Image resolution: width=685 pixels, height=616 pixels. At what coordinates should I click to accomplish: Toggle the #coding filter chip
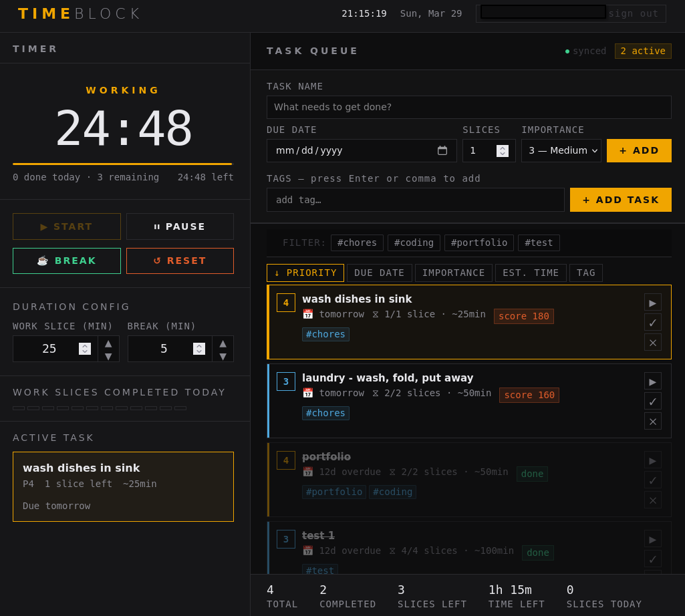click(x=413, y=243)
